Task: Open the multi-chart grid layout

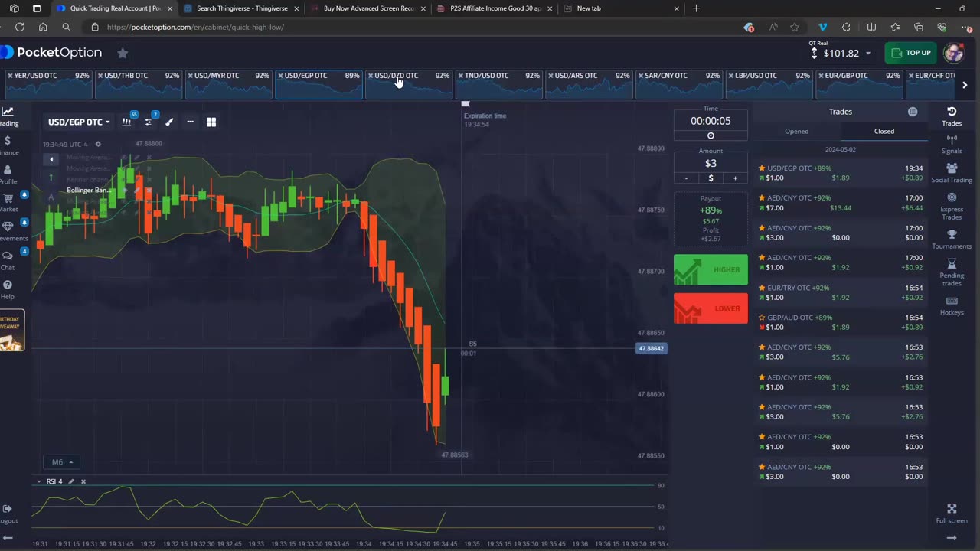Action: click(x=211, y=122)
